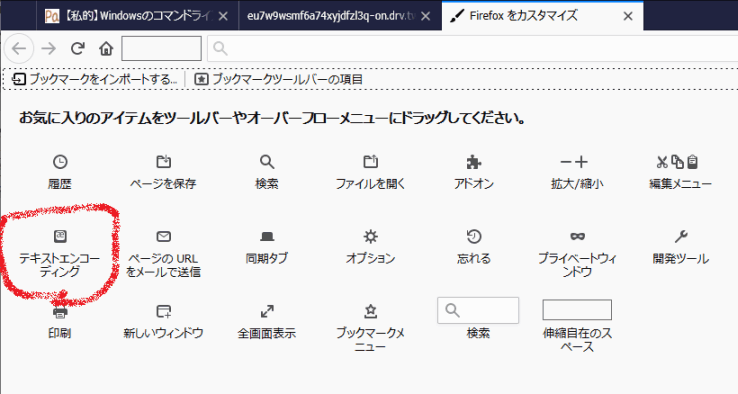Click the 印刷 printer icon
Image resolution: width=738 pixels, height=394 pixels.
click(x=60, y=312)
